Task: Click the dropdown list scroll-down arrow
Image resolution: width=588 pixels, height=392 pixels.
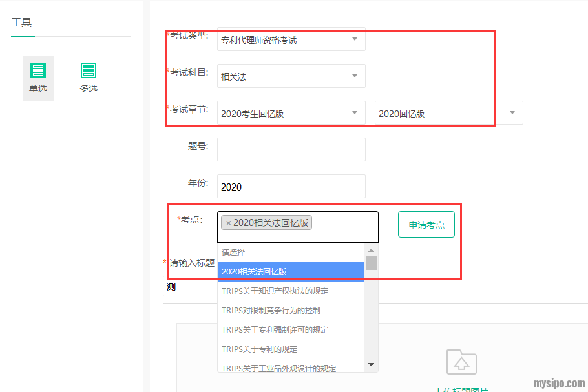Action: pos(371,365)
